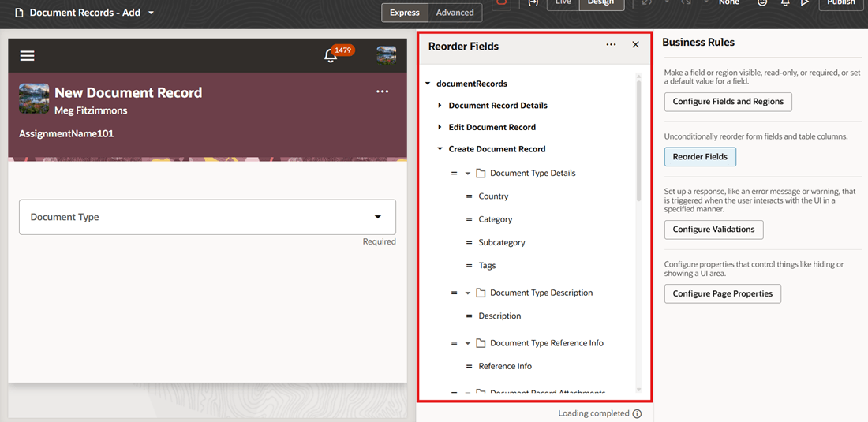Expand the Document Record Details node
This screenshot has width=868, height=422.
440,105
